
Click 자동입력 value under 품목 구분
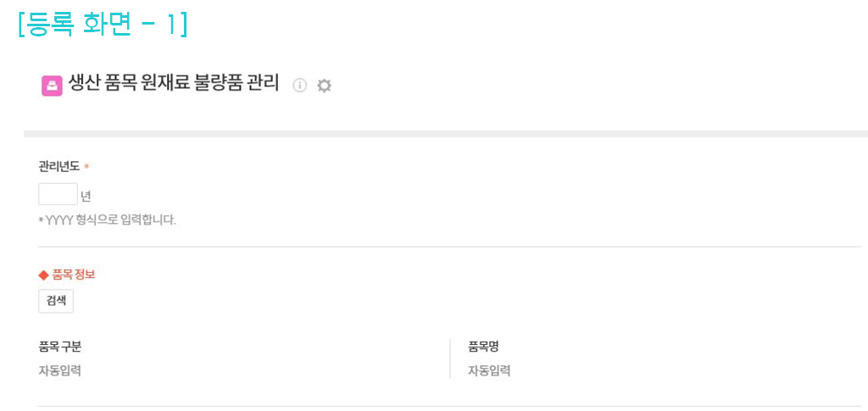[x=59, y=370]
